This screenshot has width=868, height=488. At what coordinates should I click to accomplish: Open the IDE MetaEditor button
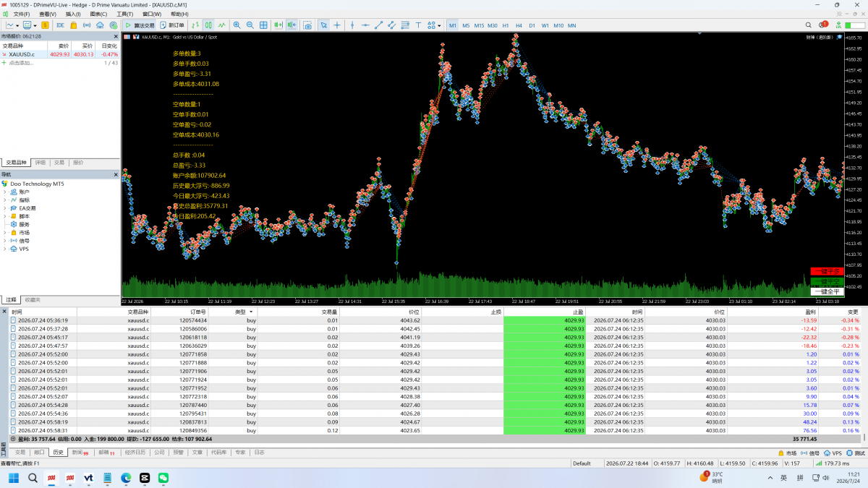[x=60, y=25]
